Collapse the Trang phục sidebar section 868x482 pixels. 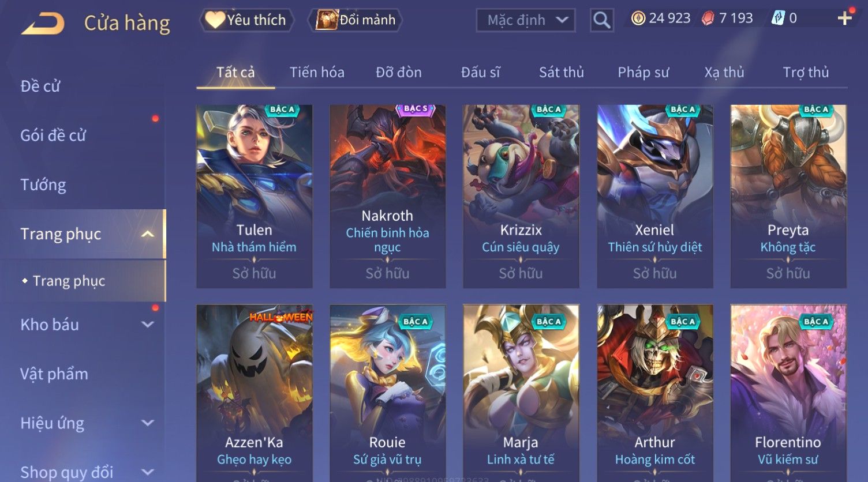pos(148,234)
